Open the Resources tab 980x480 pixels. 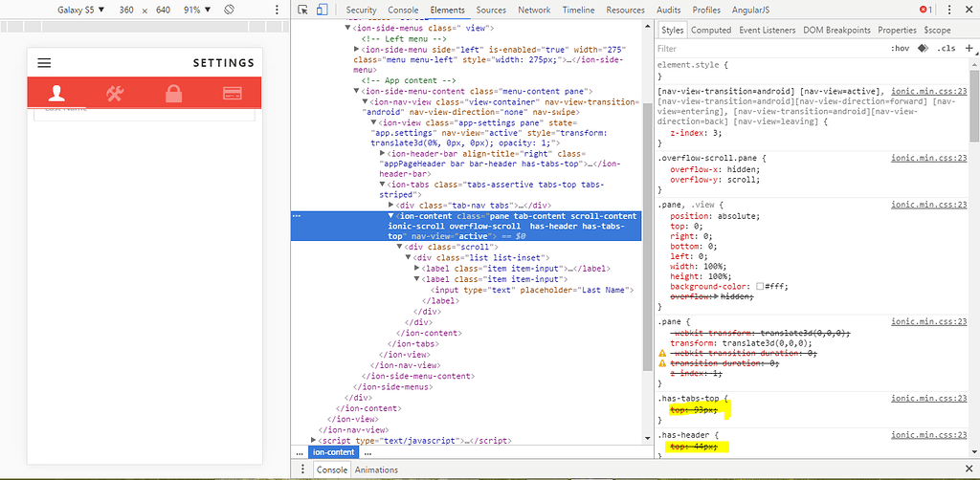pos(626,10)
